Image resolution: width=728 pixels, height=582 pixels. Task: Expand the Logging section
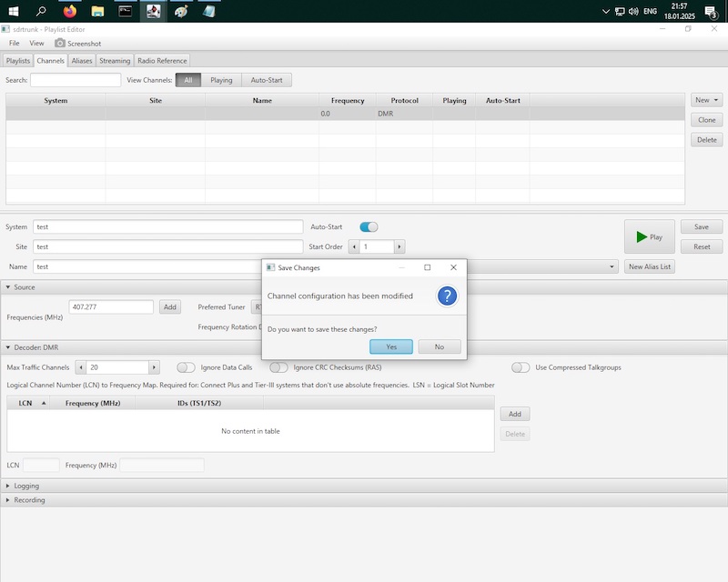coord(8,486)
